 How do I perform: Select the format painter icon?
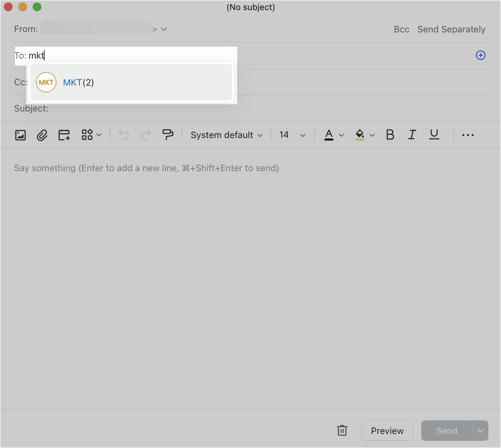(x=168, y=135)
